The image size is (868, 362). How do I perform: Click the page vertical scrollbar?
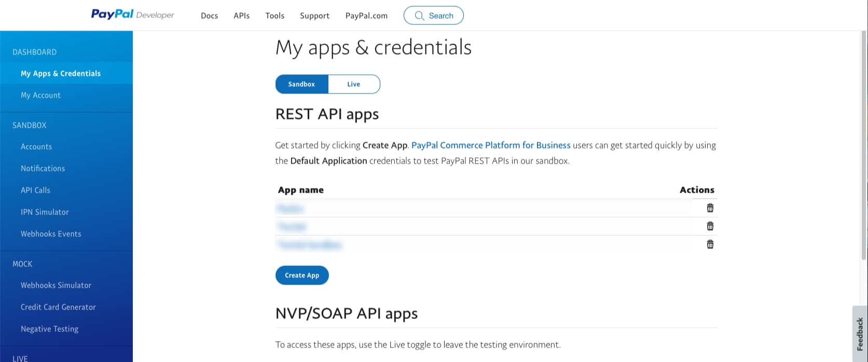coord(864,145)
